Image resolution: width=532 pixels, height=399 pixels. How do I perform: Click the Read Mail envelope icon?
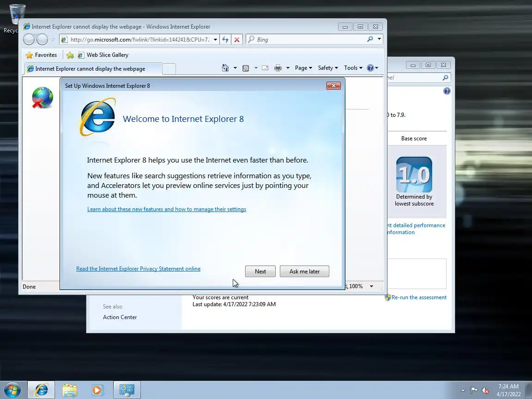(x=266, y=68)
